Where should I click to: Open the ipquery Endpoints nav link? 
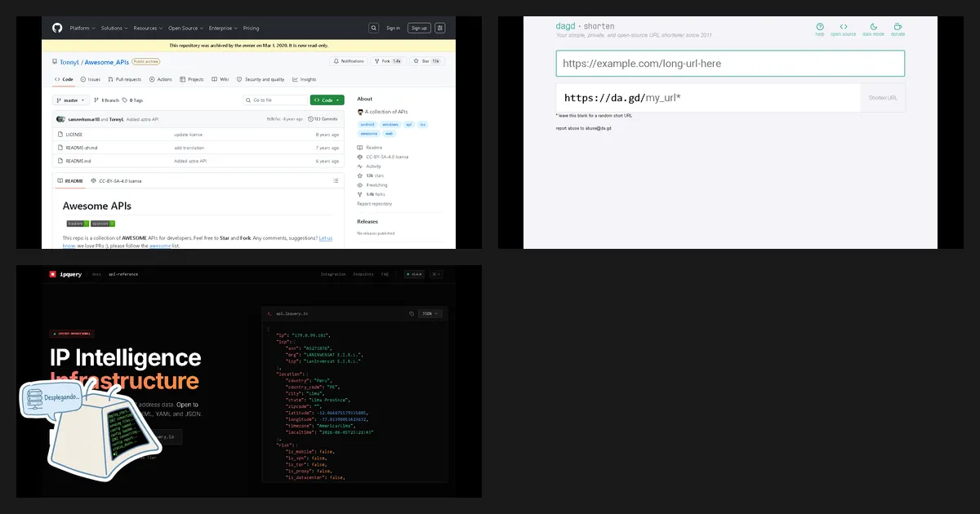364,274
